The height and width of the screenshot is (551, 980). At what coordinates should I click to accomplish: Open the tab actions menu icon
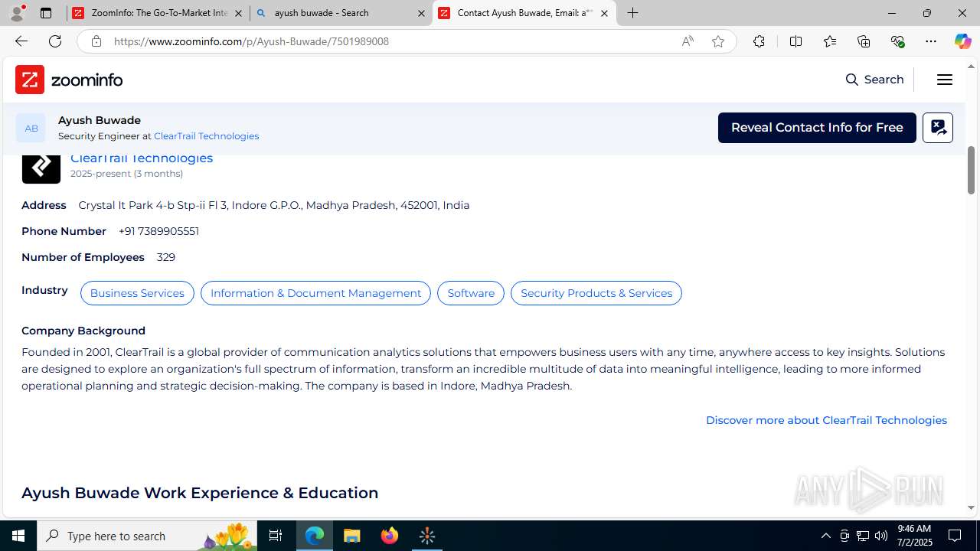tap(46, 13)
